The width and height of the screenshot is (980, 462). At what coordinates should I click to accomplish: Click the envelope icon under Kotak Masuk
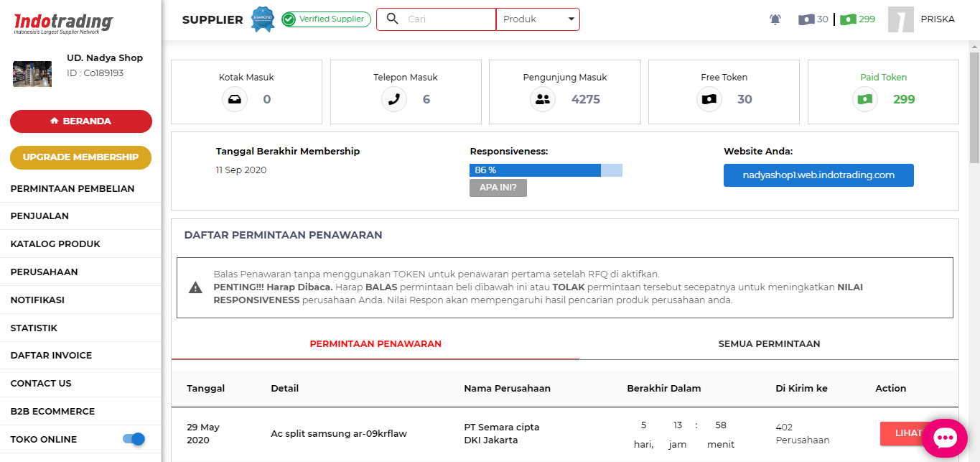pyautogui.click(x=235, y=99)
